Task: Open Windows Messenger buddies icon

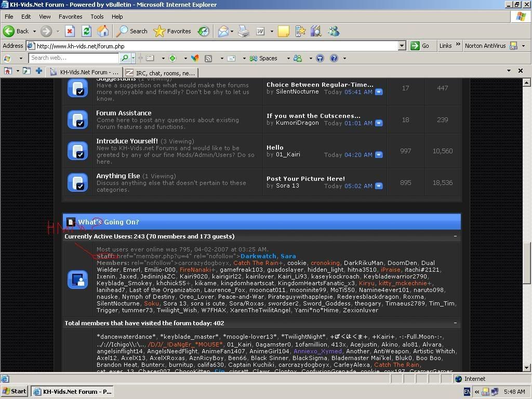Action: [334, 31]
